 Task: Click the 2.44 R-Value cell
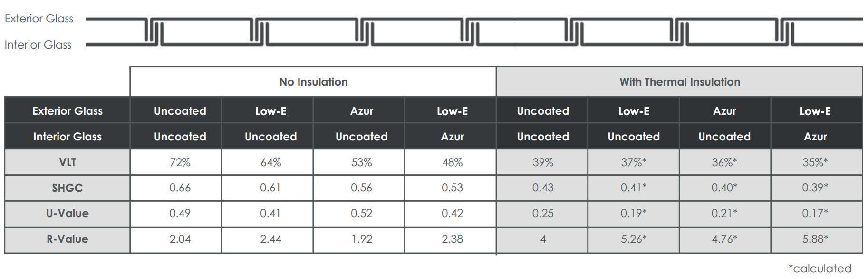(271, 239)
